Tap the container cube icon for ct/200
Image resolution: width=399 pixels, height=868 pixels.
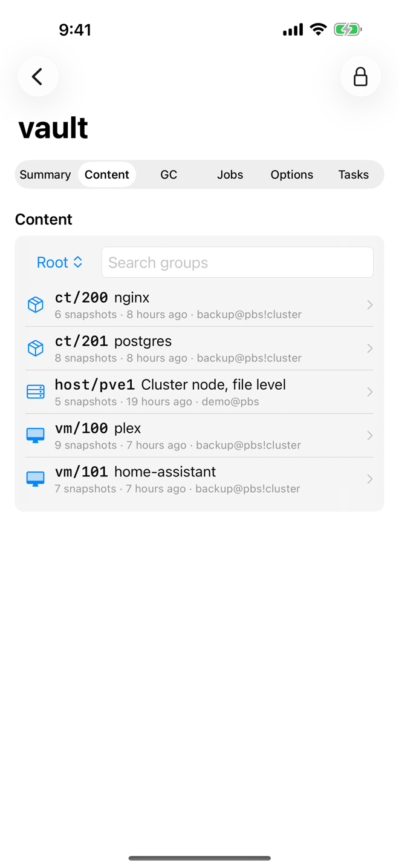click(36, 304)
